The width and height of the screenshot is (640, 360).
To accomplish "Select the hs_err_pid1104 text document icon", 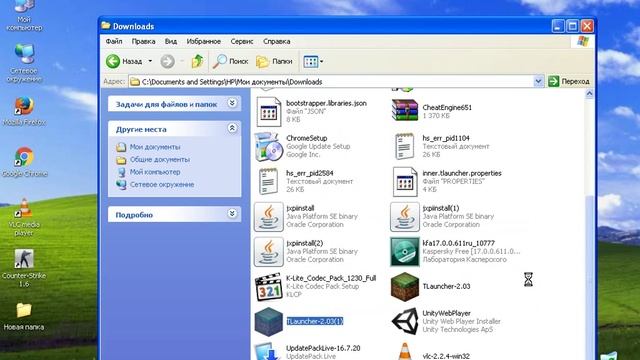I will [404, 147].
